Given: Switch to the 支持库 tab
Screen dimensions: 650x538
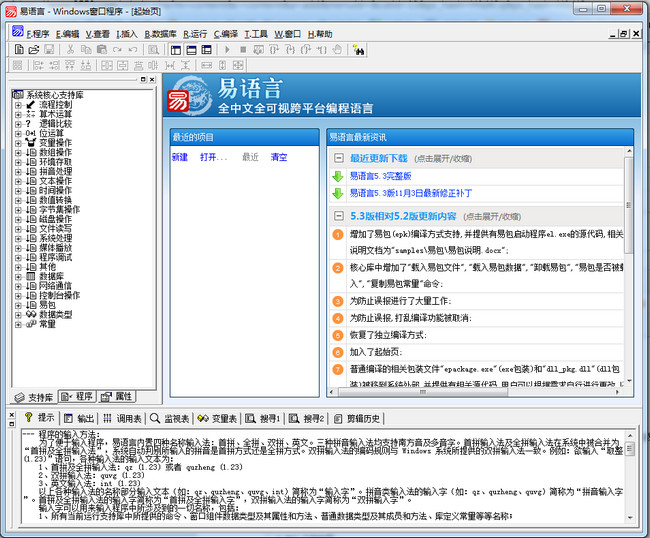Looking at the screenshot, I should pyautogui.click(x=34, y=397).
